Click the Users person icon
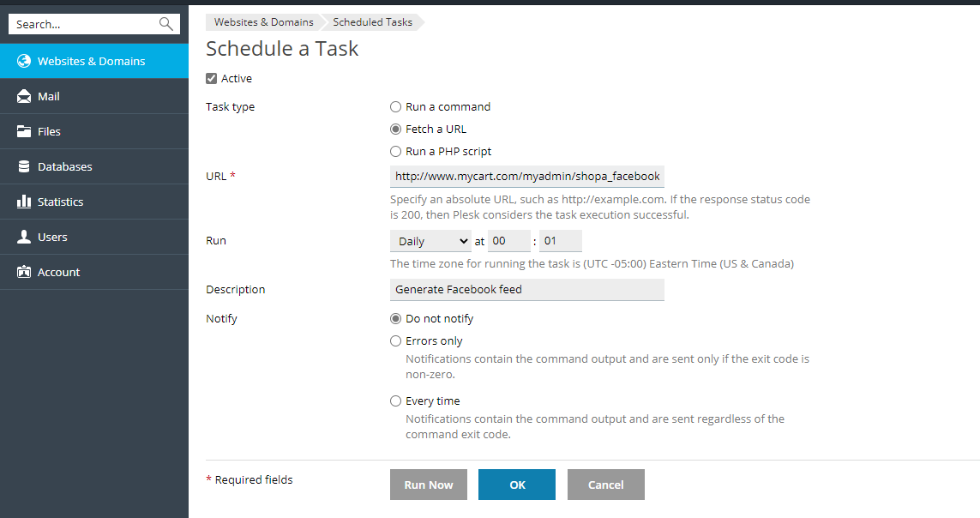The width and height of the screenshot is (980, 518). 24,237
